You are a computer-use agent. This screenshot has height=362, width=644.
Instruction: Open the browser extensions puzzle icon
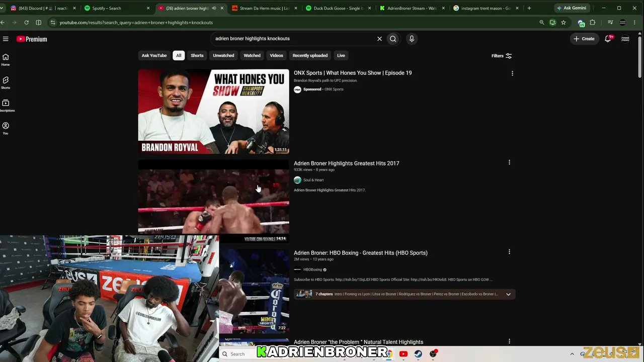tap(592, 22)
